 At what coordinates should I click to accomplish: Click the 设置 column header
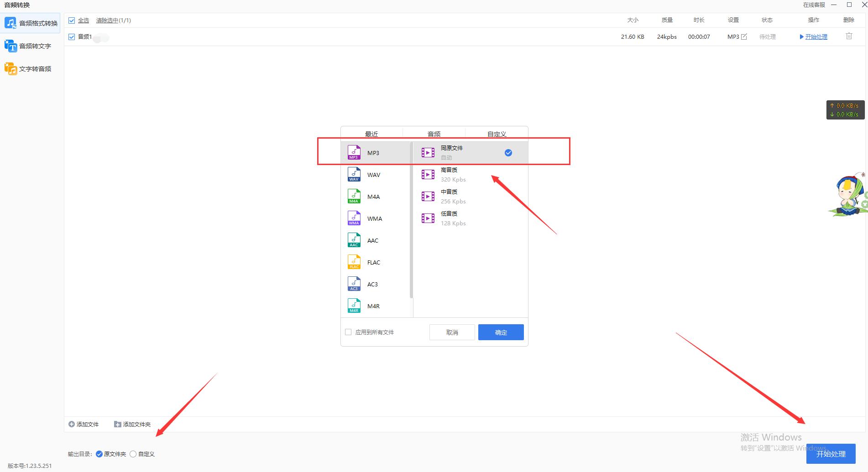point(733,20)
